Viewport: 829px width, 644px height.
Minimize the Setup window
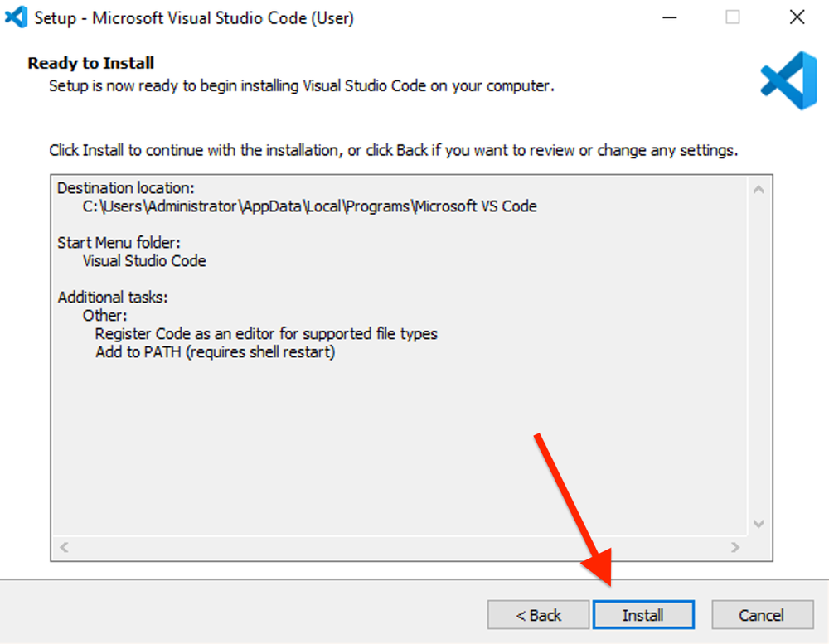[669, 17]
